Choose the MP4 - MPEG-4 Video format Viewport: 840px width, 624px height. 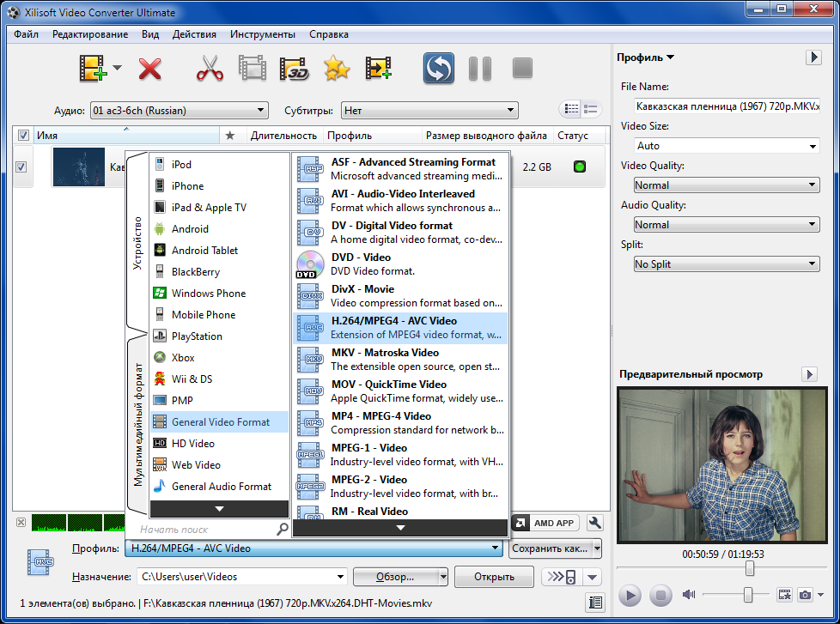[400, 423]
